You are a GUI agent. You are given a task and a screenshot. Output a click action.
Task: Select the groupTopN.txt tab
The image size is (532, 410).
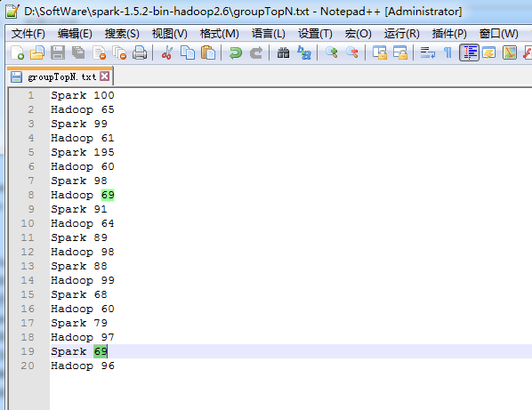[60, 76]
